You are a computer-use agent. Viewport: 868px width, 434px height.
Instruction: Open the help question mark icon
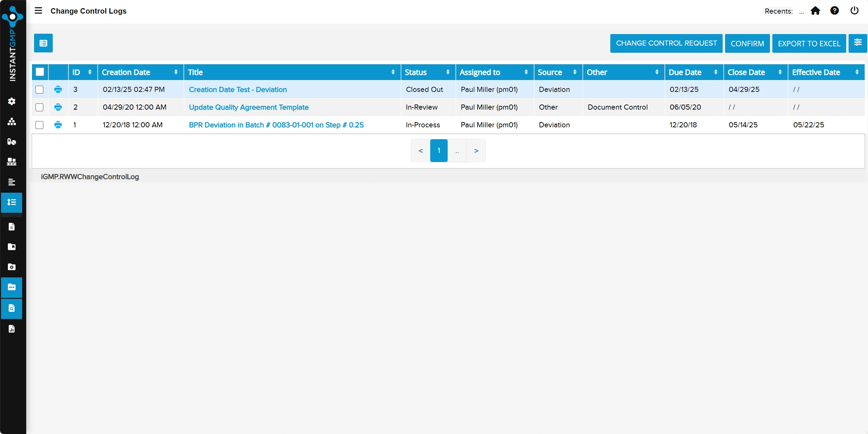pos(834,11)
